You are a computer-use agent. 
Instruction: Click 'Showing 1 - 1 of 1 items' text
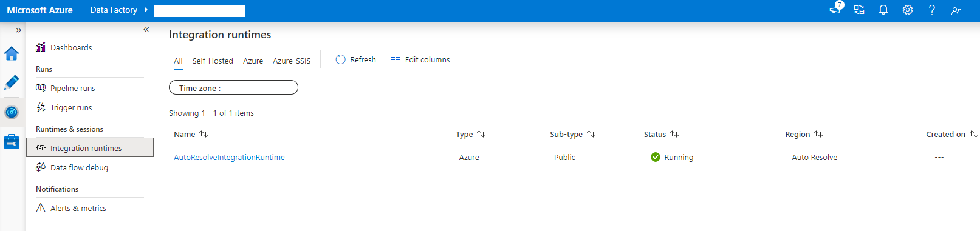click(211, 113)
